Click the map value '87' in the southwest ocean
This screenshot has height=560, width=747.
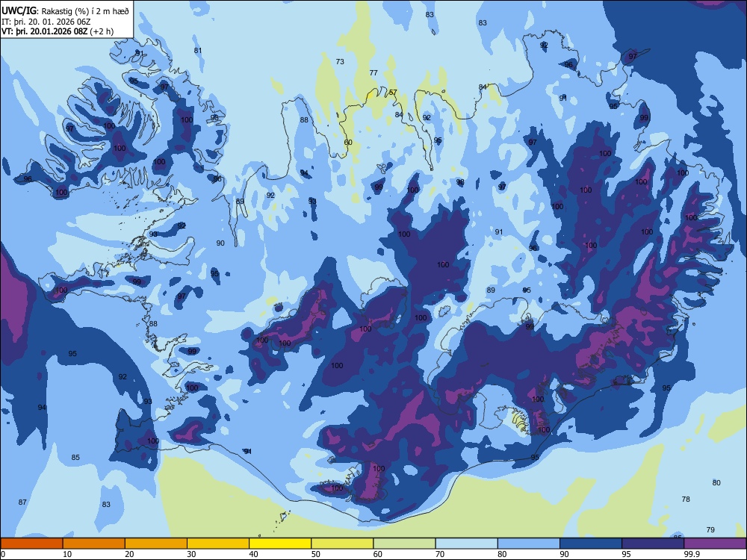(x=22, y=502)
